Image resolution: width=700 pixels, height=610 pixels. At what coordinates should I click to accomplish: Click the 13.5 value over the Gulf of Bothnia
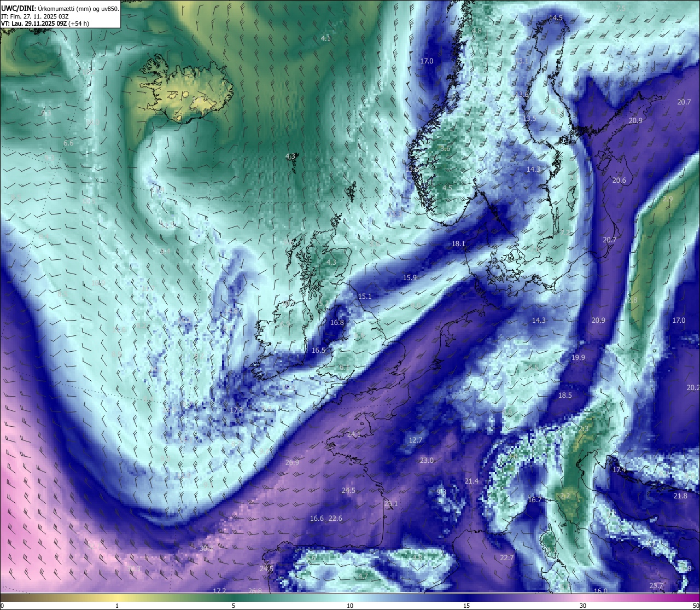pos(529,119)
